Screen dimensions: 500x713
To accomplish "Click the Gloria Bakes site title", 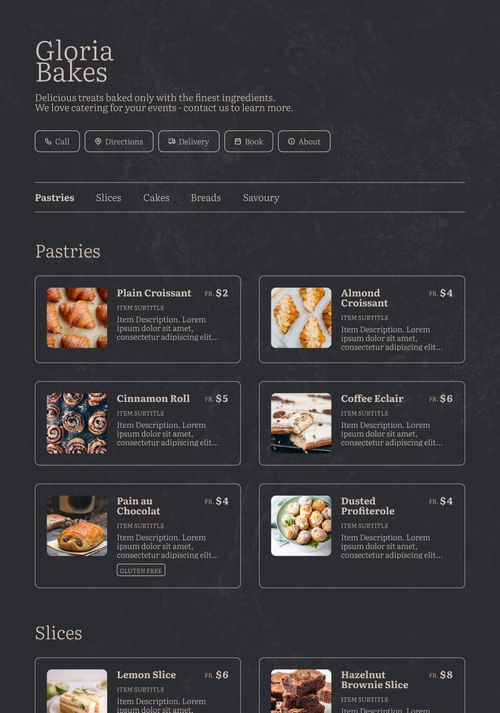I will coord(74,61).
